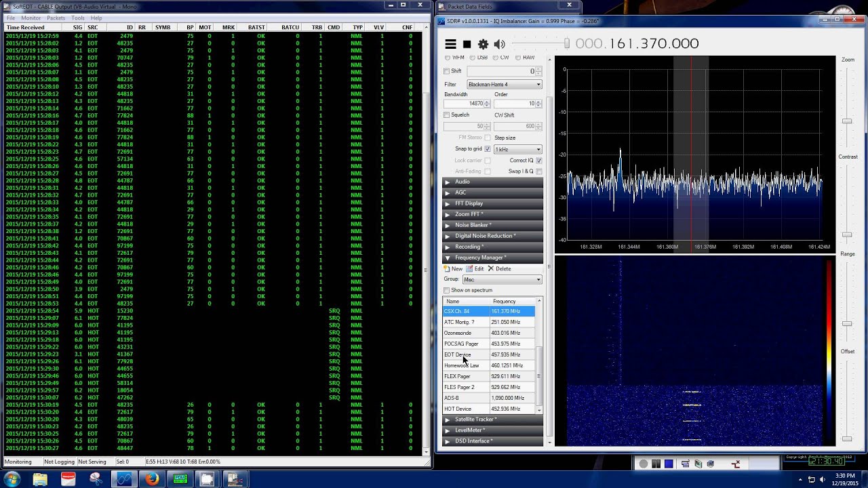This screenshot has height=488, width=868.
Task: Open the Step size dropdown
Action: pyautogui.click(x=518, y=149)
